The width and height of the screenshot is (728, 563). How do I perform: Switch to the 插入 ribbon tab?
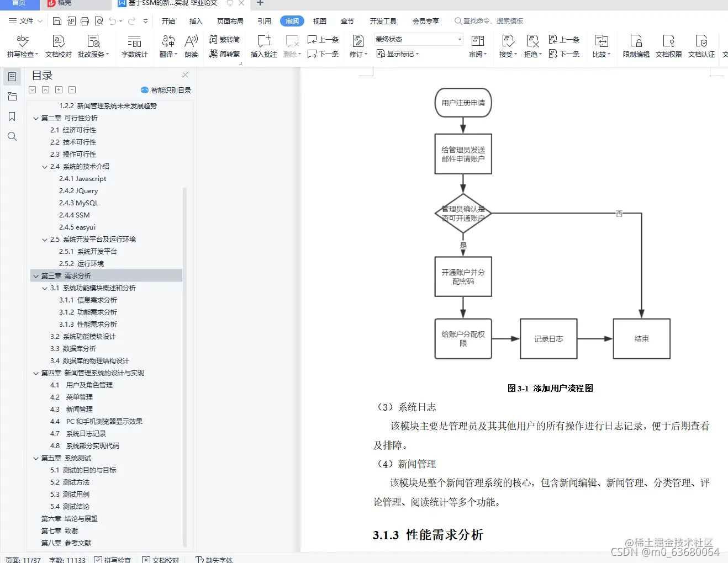click(196, 21)
